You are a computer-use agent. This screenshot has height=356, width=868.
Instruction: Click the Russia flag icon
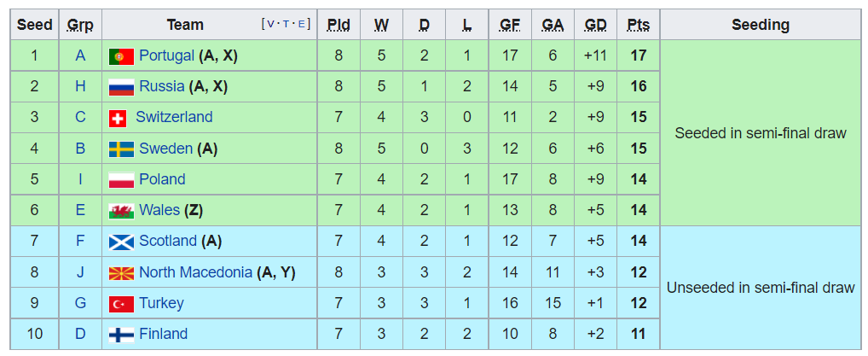tap(121, 87)
